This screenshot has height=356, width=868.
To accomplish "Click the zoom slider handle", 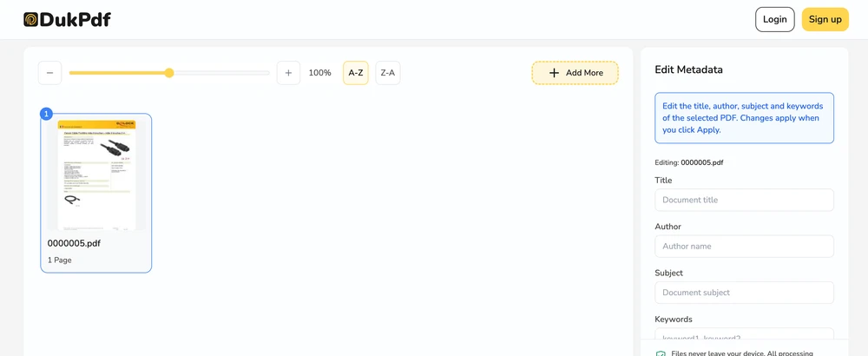I will click(169, 73).
